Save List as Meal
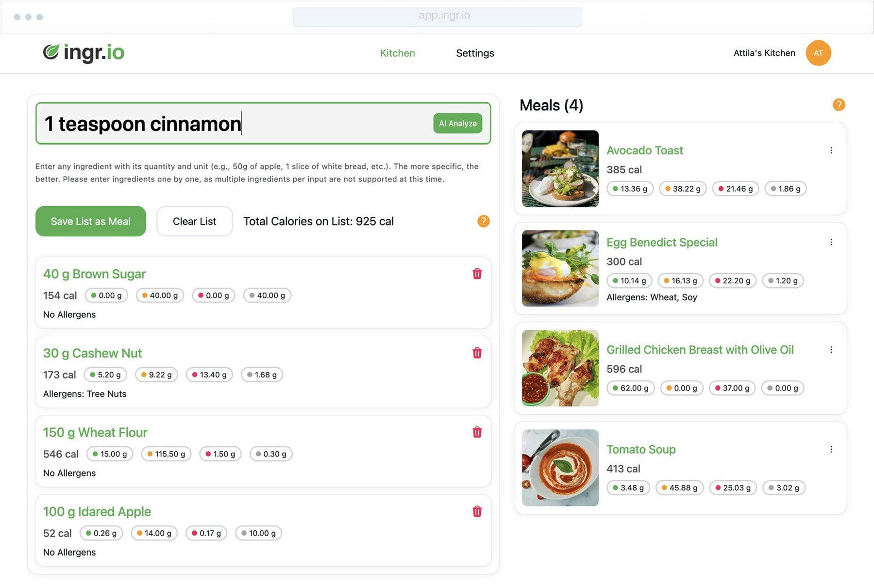The width and height of the screenshot is (874, 588). click(x=90, y=221)
